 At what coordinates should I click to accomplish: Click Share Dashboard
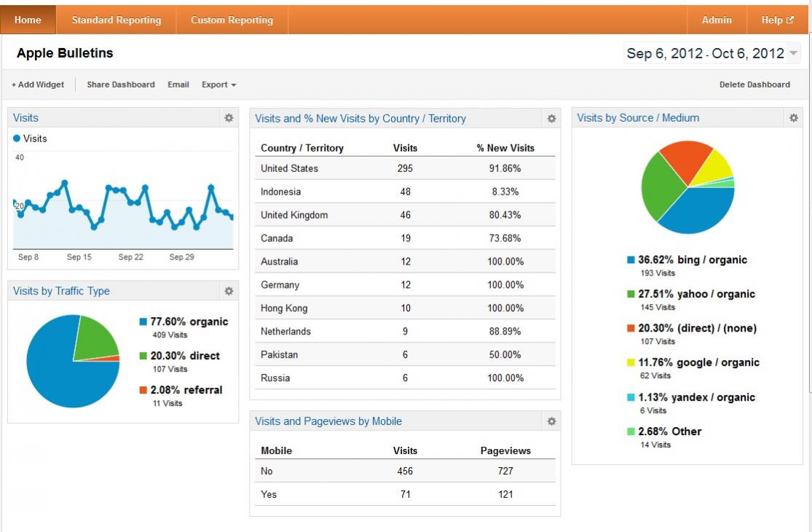point(121,85)
